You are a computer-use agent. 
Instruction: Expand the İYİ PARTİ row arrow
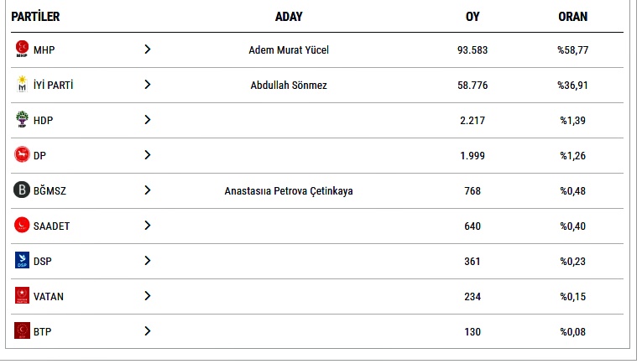(148, 85)
